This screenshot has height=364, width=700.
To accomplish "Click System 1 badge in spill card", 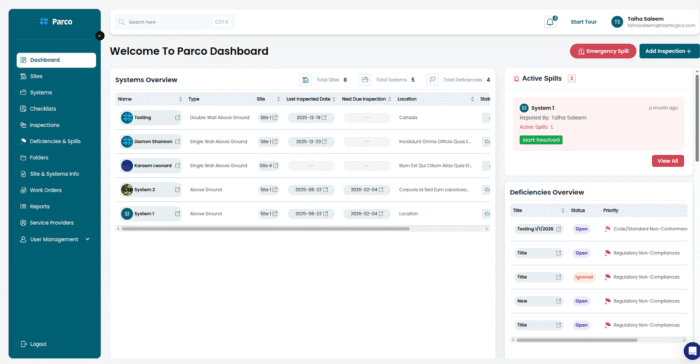I will [x=524, y=108].
